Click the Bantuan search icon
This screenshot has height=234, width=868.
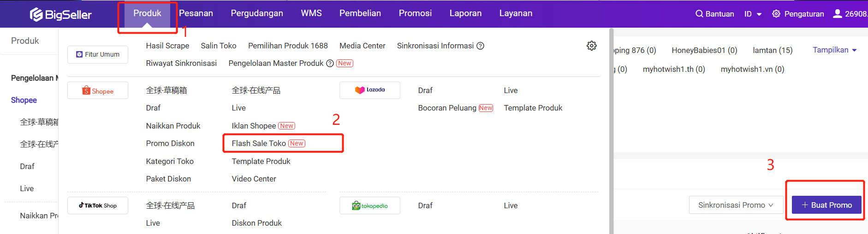699,14
